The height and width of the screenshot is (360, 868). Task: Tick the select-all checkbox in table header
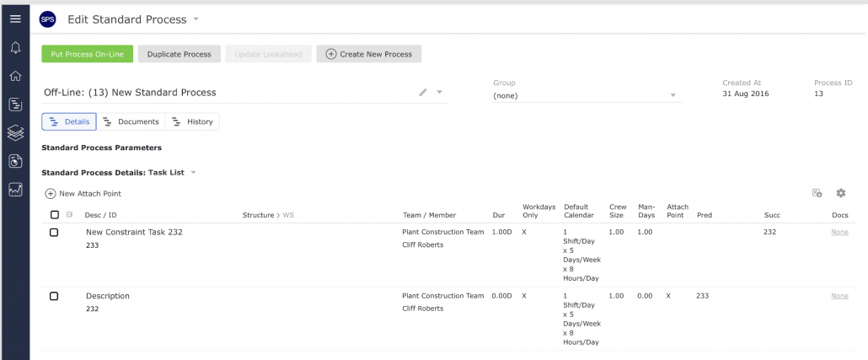click(54, 215)
